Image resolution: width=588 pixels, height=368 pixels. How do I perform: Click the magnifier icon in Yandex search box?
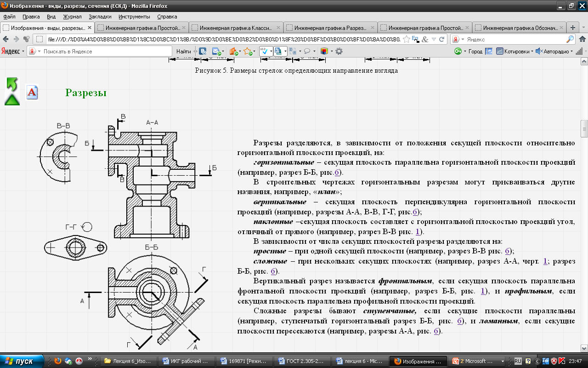(x=570, y=40)
